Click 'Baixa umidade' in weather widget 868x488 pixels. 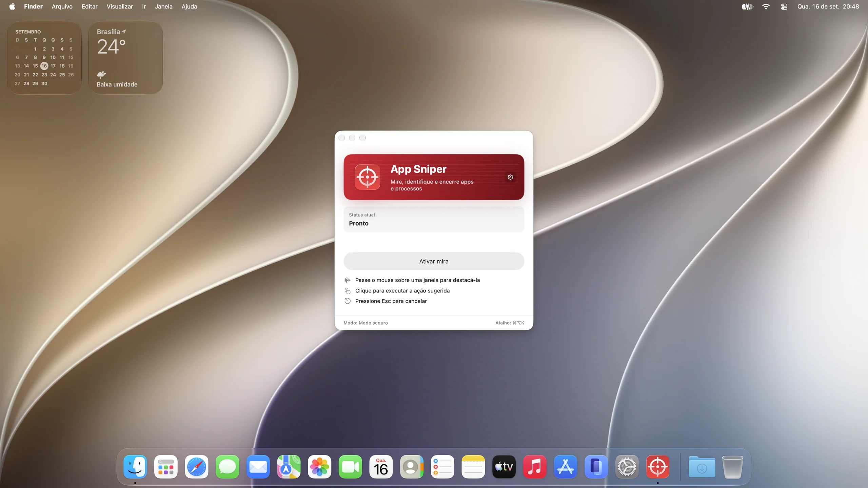pos(117,84)
